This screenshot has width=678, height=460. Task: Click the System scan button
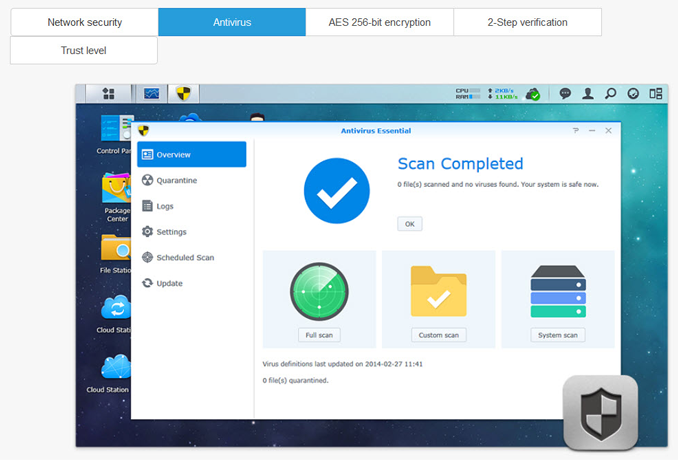[558, 335]
